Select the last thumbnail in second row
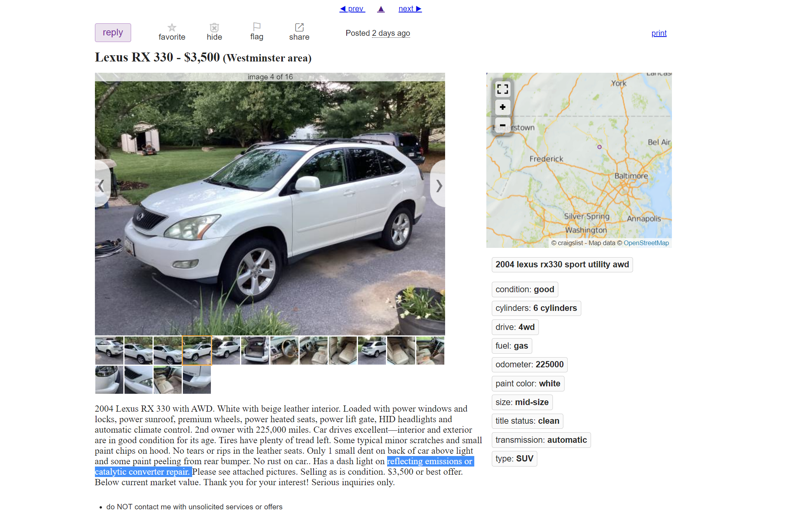 pos(197,380)
